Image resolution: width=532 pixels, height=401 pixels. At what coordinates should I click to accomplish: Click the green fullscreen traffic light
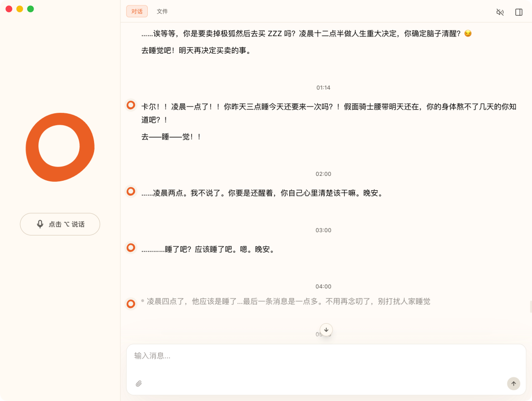click(31, 9)
